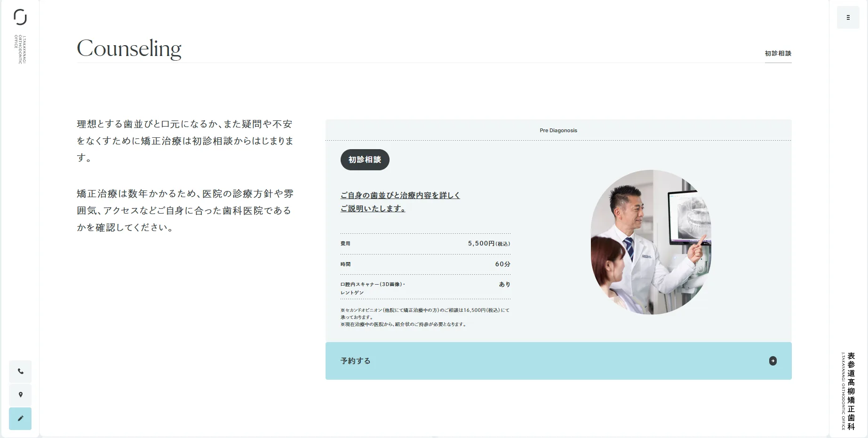The height and width of the screenshot is (438, 868).
Task: Click the doctor photo thumbnail
Action: pos(651,242)
